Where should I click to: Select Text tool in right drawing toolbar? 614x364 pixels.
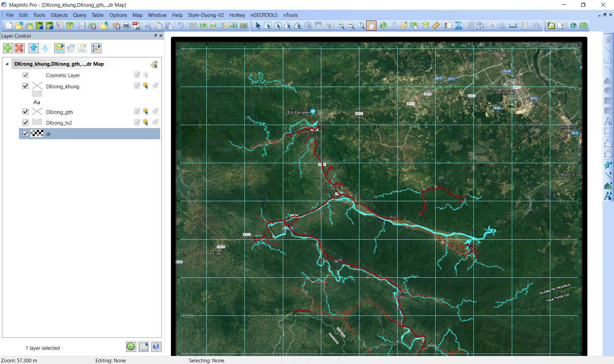[608, 121]
